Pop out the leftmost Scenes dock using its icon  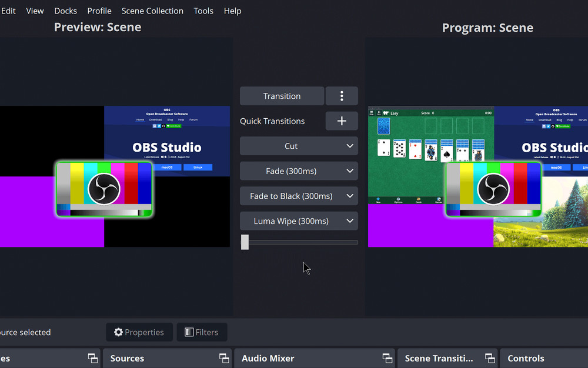coord(92,357)
